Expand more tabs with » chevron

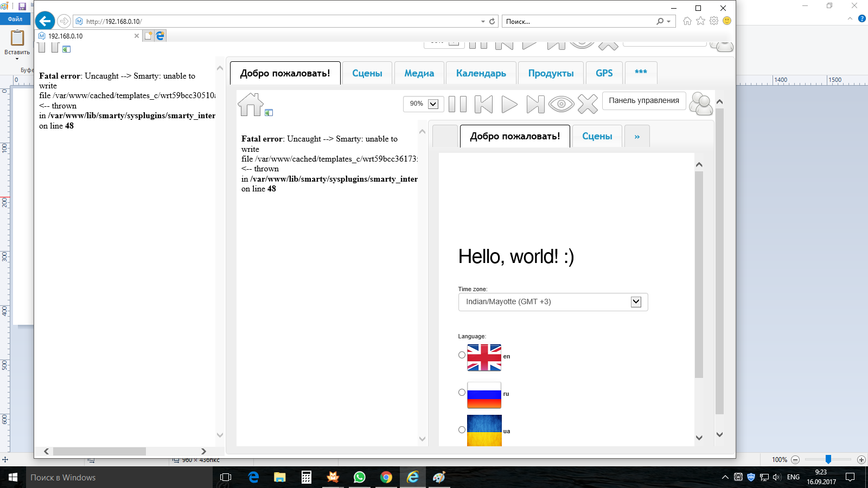[x=637, y=137]
